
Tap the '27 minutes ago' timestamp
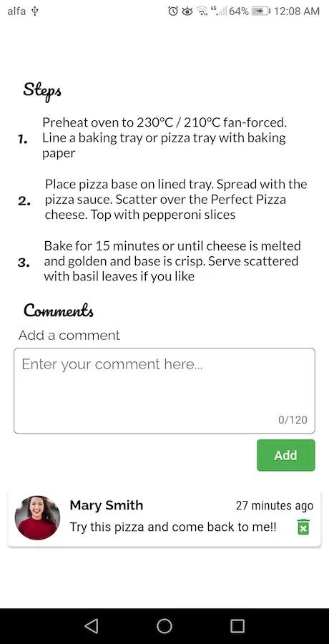275,506
